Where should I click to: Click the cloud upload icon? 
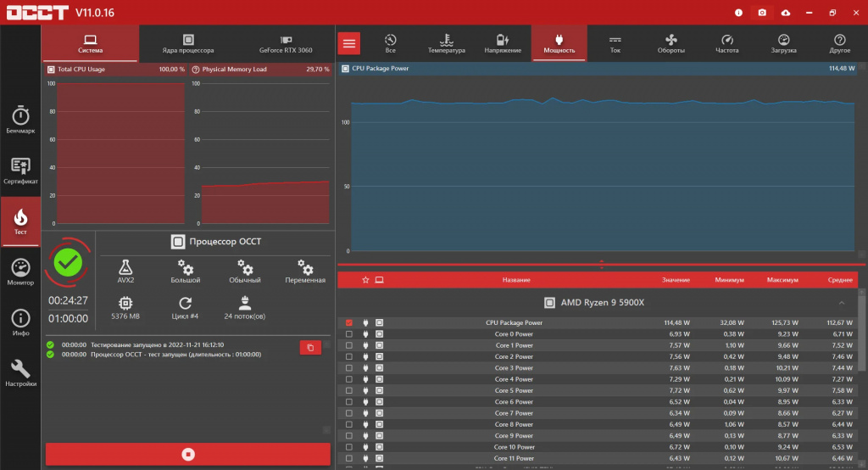(786, 12)
